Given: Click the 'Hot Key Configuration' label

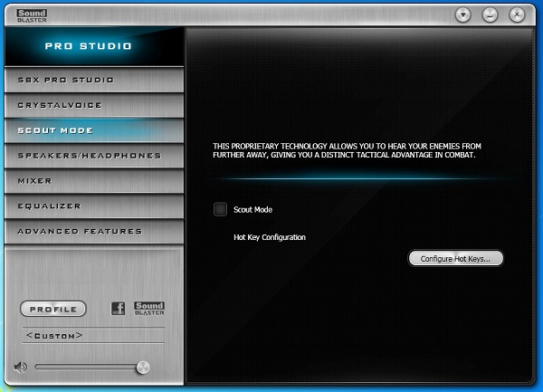Looking at the screenshot, I should coord(270,237).
